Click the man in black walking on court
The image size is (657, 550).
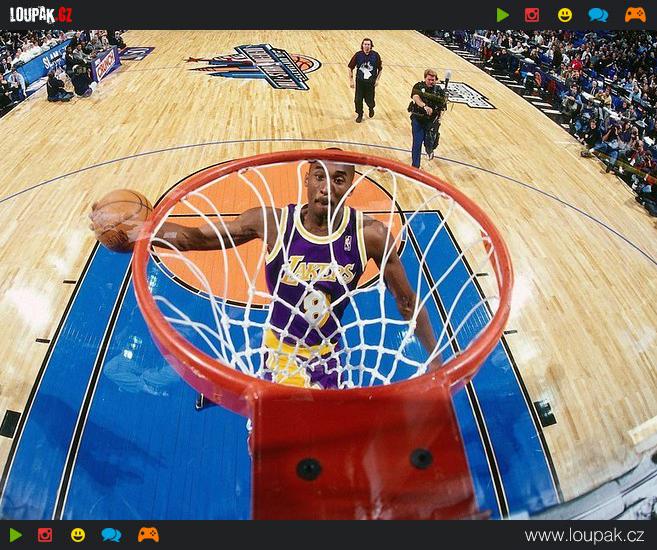pos(365,78)
